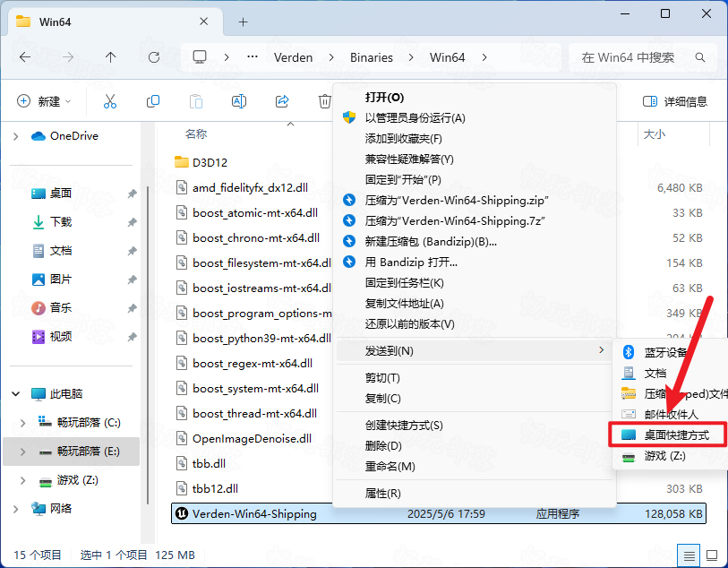
Task: Select the Verden-Win64-Shipping application file
Action: (x=439, y=513)
